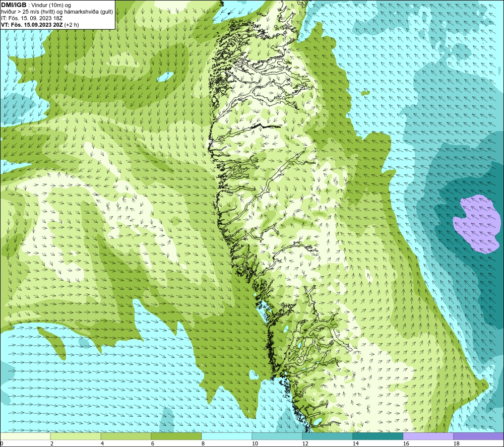Click the legend scale label "6"
Image resolution: width=504 pixels, height=447 pixels.
pos(153,443)
